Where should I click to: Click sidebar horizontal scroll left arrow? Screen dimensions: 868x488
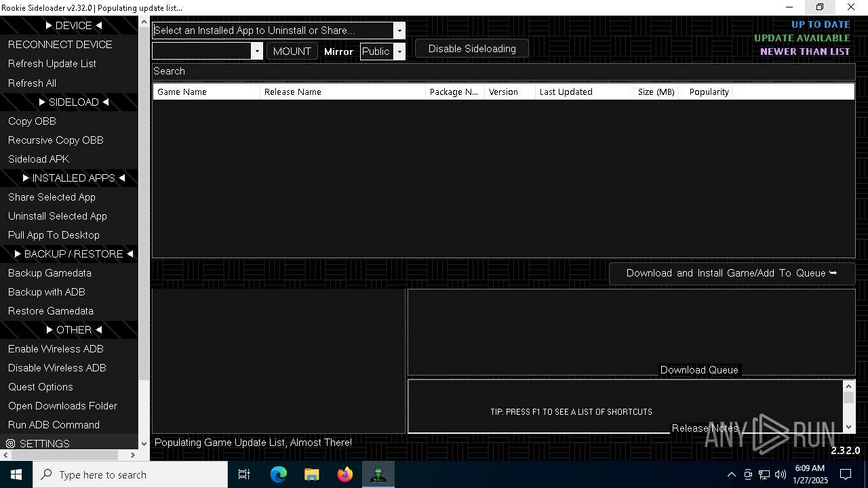pyautogui.click(x=5, y=455)
